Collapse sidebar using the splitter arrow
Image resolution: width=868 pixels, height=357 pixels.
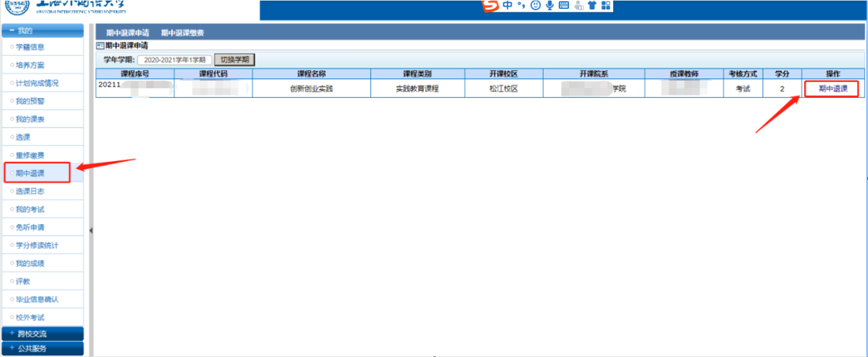(91, 230)
